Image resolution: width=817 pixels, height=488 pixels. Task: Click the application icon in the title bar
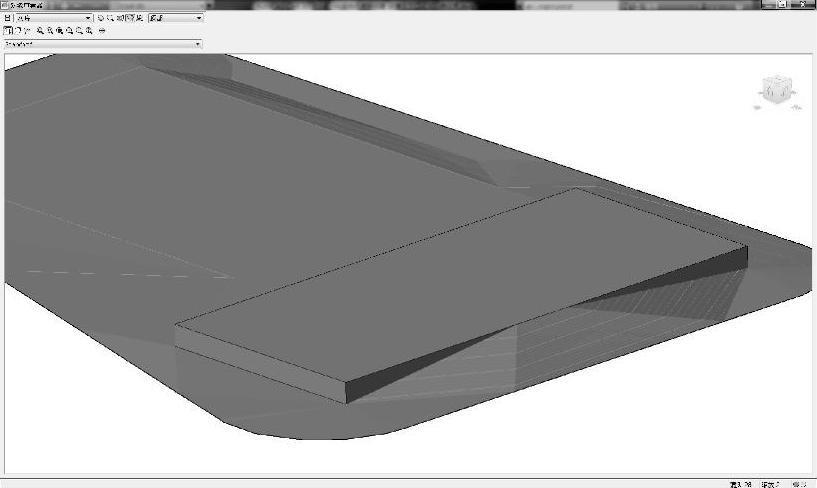[4, 5]
